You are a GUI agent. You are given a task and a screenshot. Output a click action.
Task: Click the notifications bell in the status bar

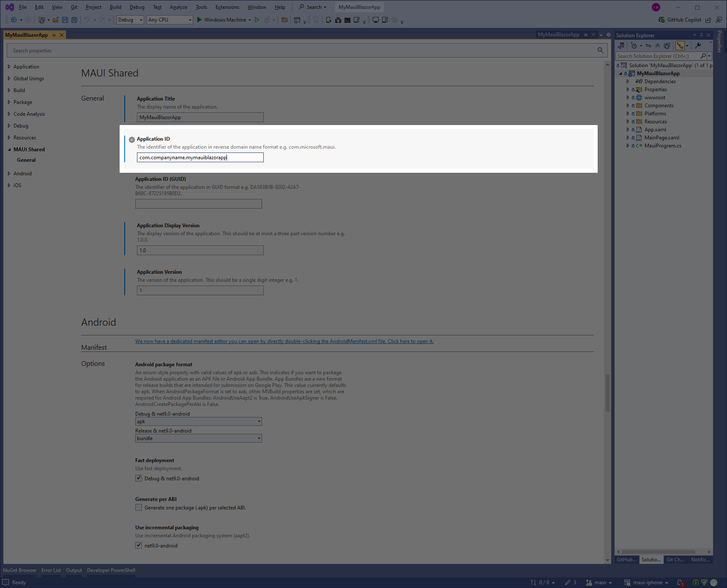(x=680, y=583)
